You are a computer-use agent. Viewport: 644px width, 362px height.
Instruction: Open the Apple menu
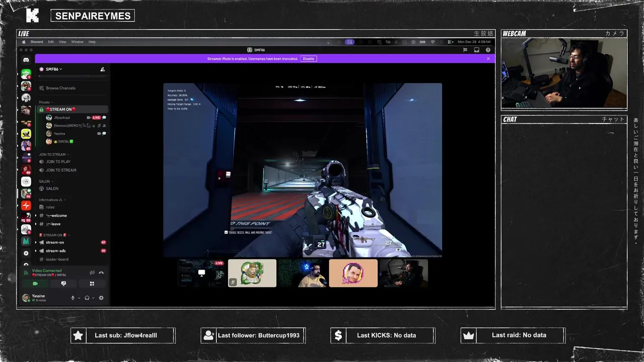[x=24, y=42]
